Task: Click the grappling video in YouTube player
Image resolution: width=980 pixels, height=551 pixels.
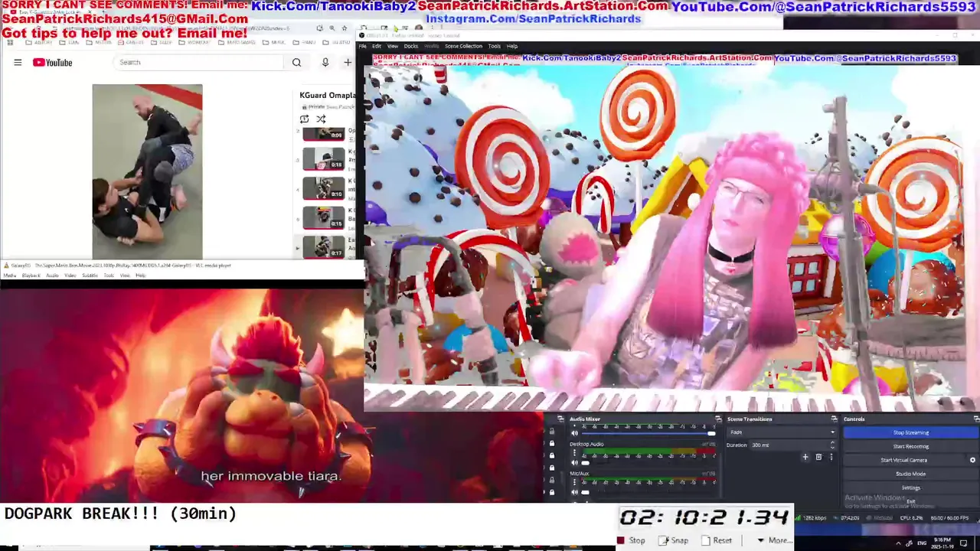Action: coord(147,171)
